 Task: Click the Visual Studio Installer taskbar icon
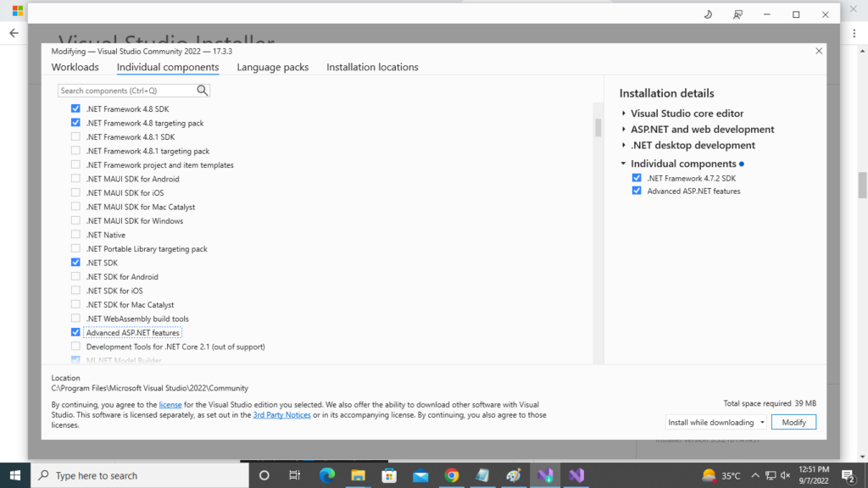(x=545, y=474)
